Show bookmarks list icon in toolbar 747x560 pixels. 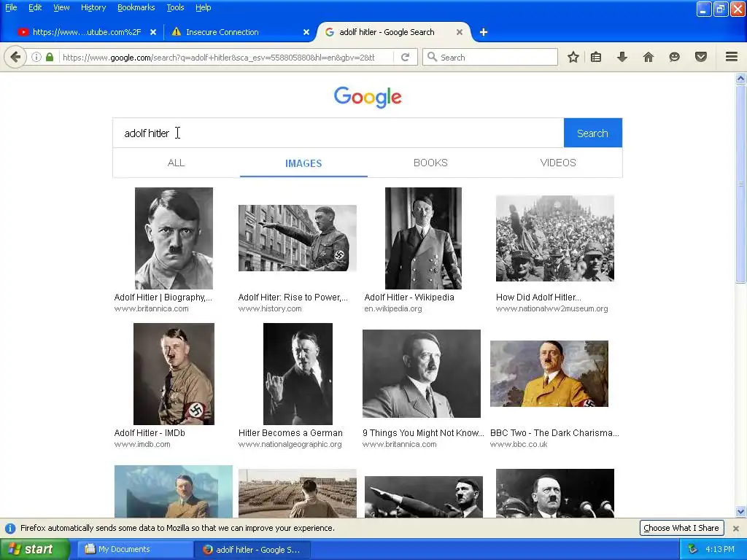pos(596,57)
